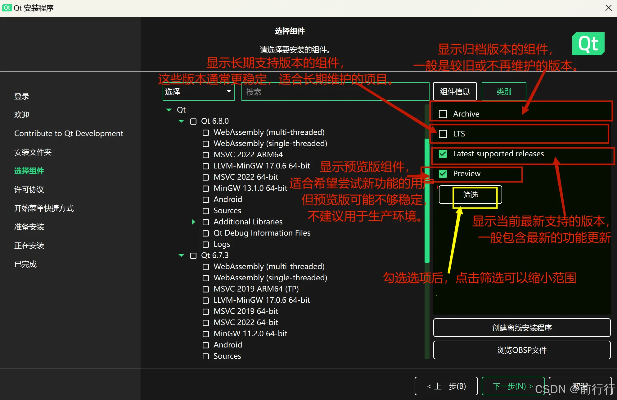Check the Logs component box
This screenshot has width=617, height=400.
coord(206,245)
